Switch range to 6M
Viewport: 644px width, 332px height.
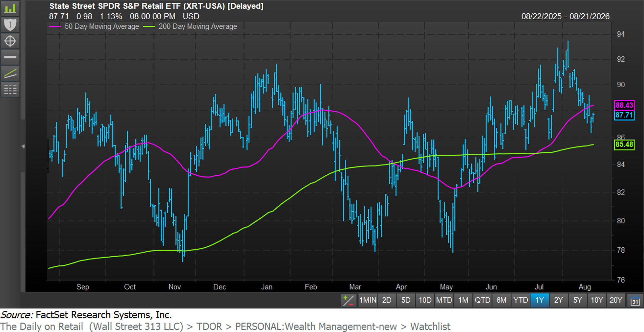coord(501,300)
